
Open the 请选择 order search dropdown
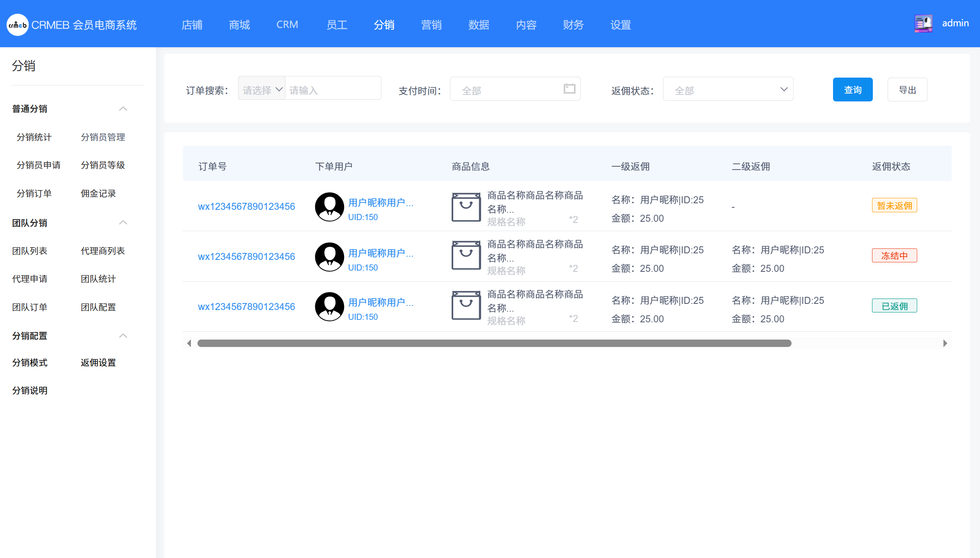pos(262,89)
